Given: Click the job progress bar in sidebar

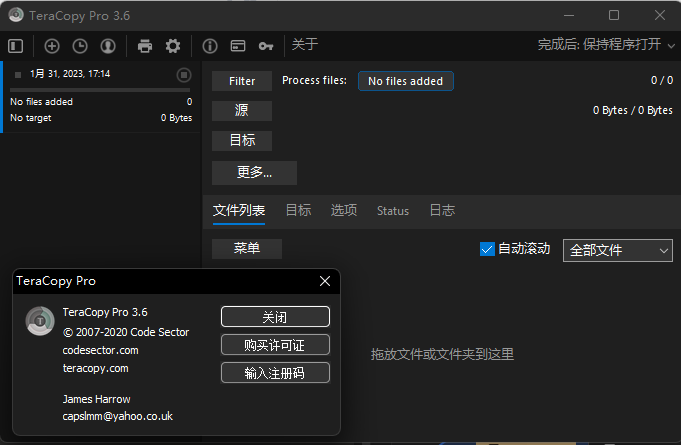Looking at the screenshot, I should pyautogui.click(x=100, y=90).
